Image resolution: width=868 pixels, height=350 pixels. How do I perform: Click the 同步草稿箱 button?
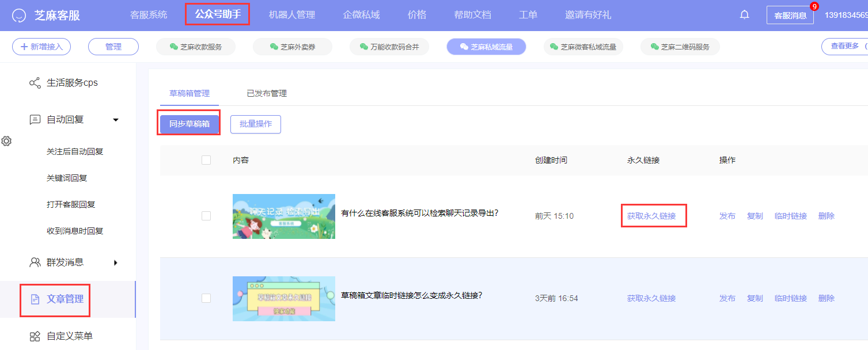pyautogui.click(x=189, y=124)
